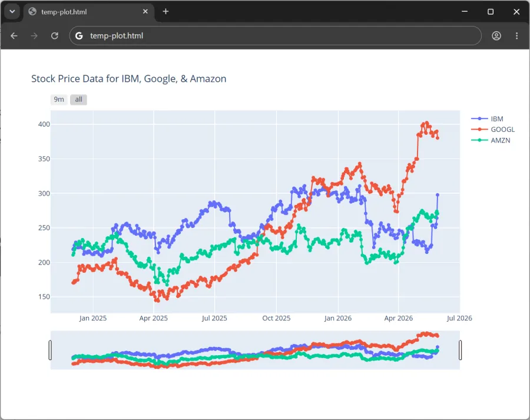This screenshot has width=530, height=420.
Task: Reload the current page
Action: click(54, 36)
